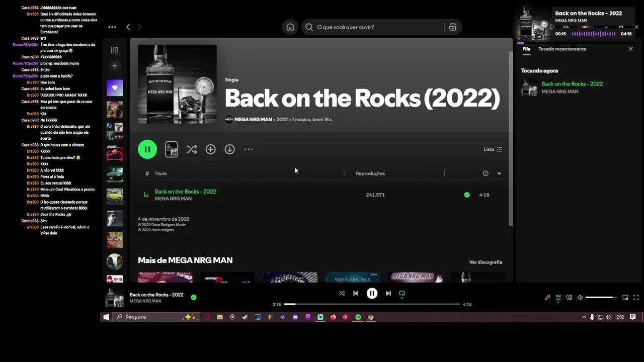This screenshot has height=362, width=644.
Task: Open the mini player icon
Action: (x=625, y=298)
